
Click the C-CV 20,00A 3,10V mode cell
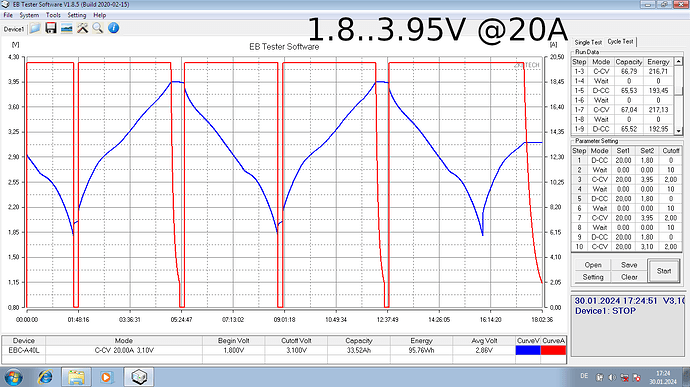click(x=124, y=350)
